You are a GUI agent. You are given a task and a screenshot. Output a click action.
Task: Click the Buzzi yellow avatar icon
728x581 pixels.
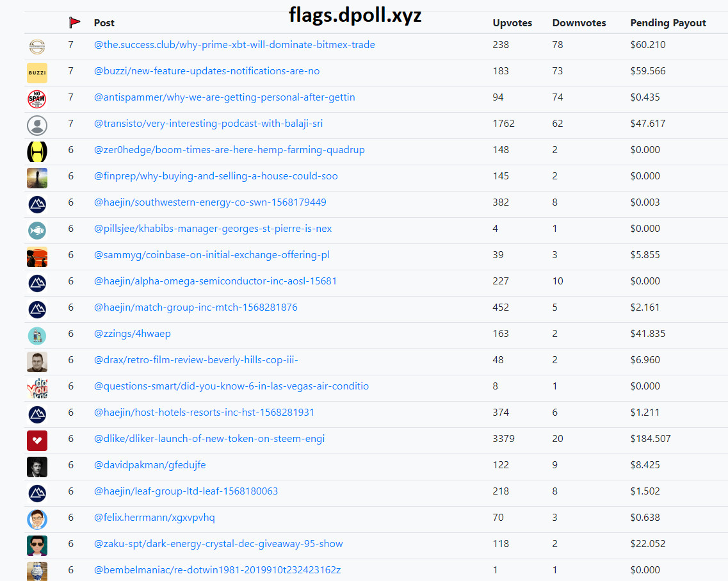(37, 73)
